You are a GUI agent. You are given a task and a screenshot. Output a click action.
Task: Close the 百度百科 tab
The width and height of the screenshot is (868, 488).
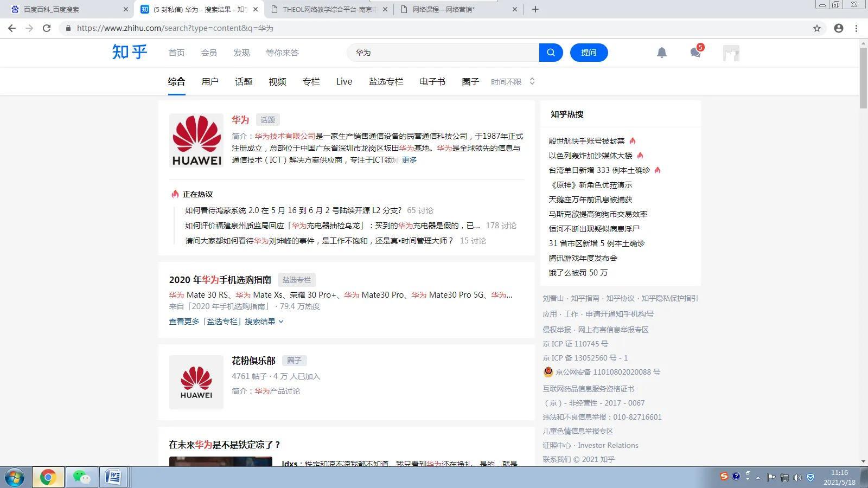126,9
